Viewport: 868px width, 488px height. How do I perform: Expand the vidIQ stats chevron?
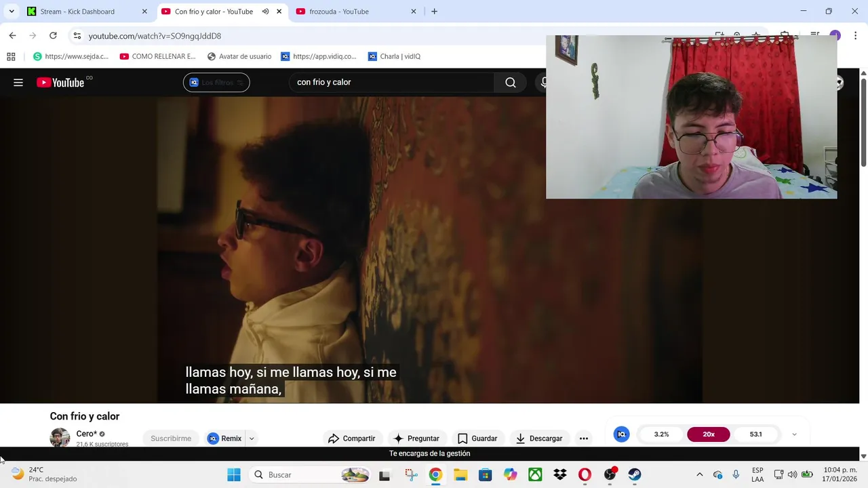coord(794,434)
